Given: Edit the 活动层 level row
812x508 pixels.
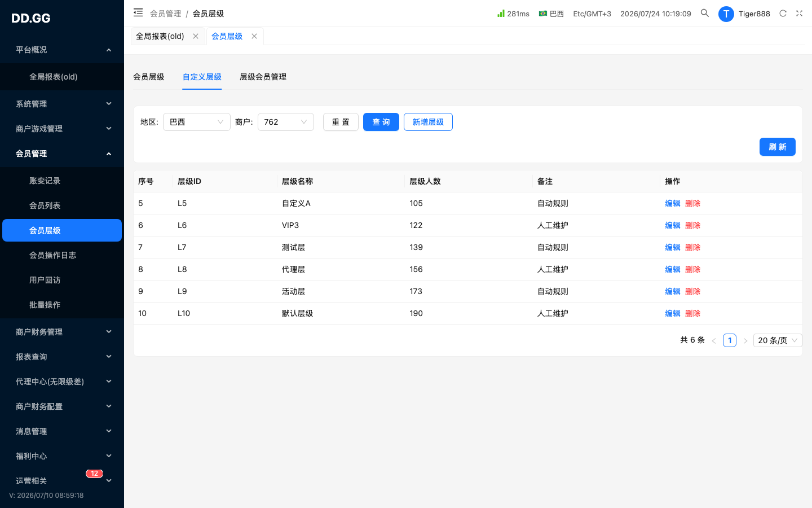Looking at the screenshot, I should click(x=673, y=291).
